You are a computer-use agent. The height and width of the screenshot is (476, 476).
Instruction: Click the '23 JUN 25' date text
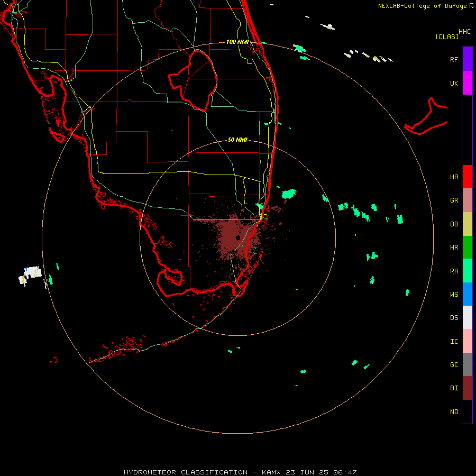pos(307,472)
